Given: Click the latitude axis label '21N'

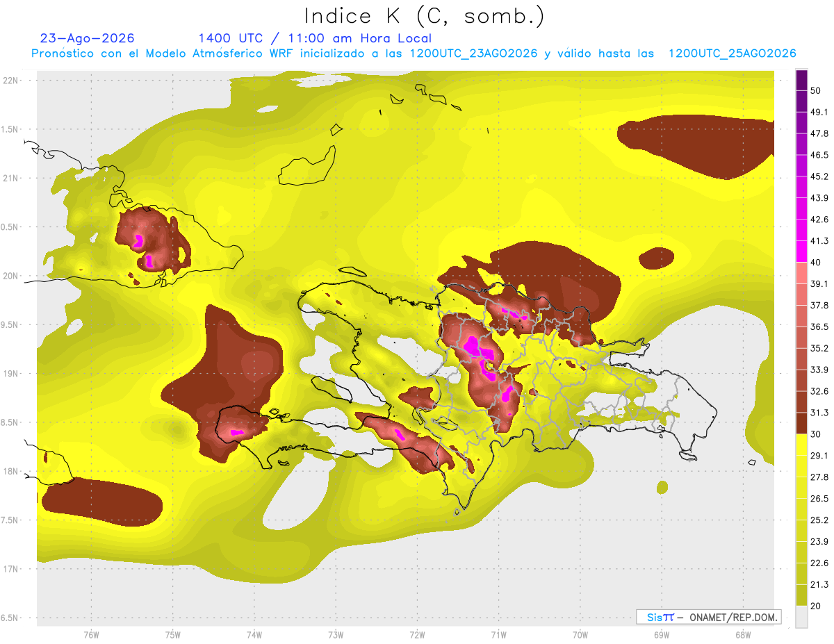Looking at the screenshot, I should (x=10, y=179).
